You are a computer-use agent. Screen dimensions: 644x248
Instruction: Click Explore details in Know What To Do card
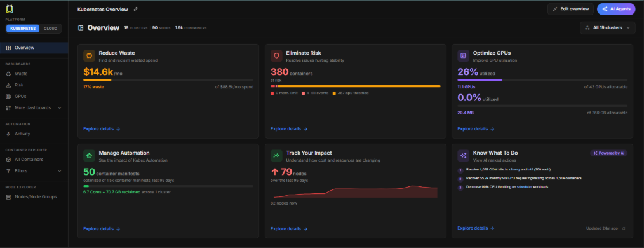click(476, 228)
